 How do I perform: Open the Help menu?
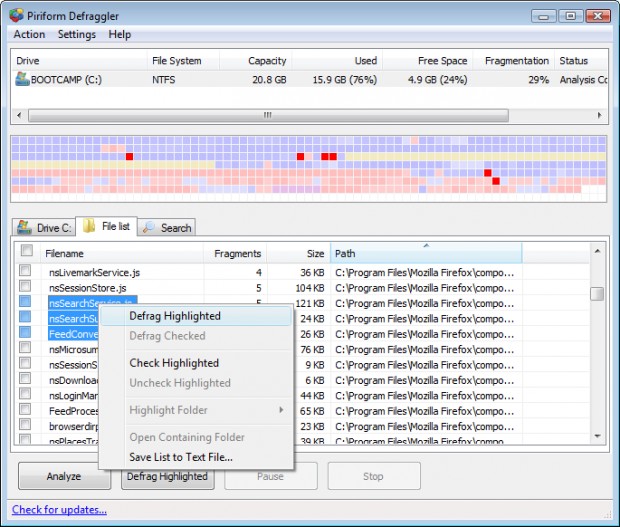click(x=120, y=34)
